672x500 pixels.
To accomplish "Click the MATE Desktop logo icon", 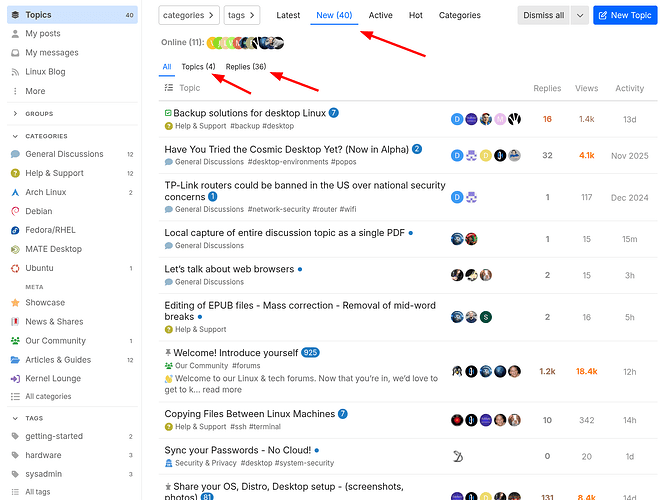I will coord(15,249).
